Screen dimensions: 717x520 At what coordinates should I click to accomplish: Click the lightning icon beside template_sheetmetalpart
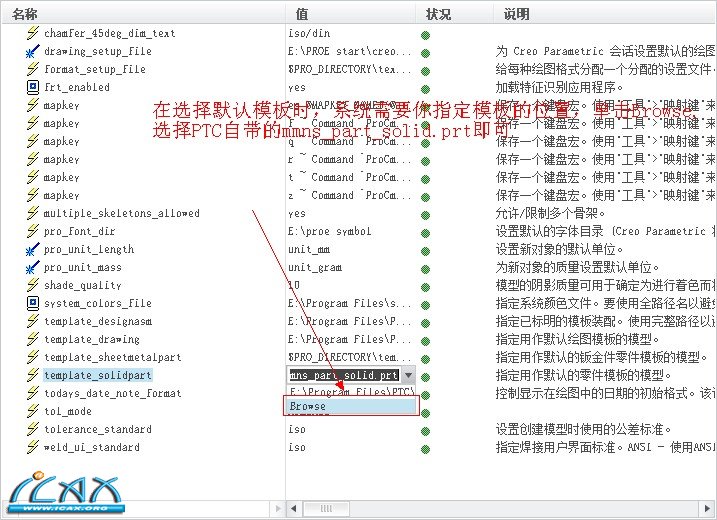point(32,357)
